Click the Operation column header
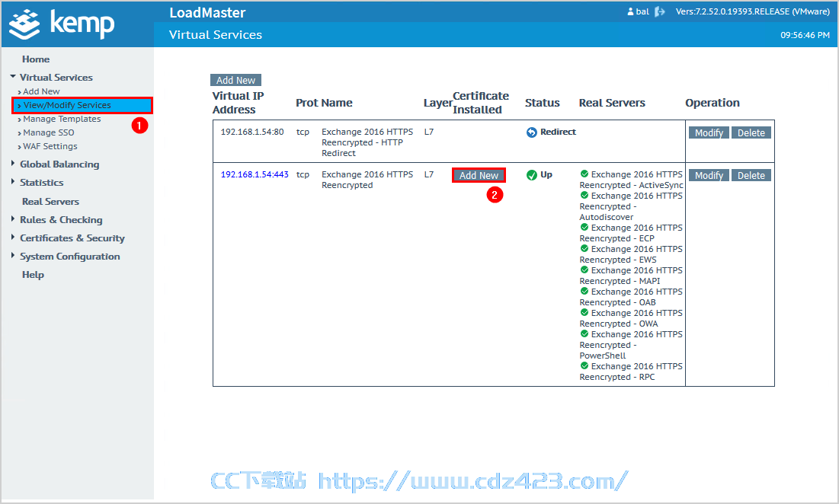 tap(713, 103)
